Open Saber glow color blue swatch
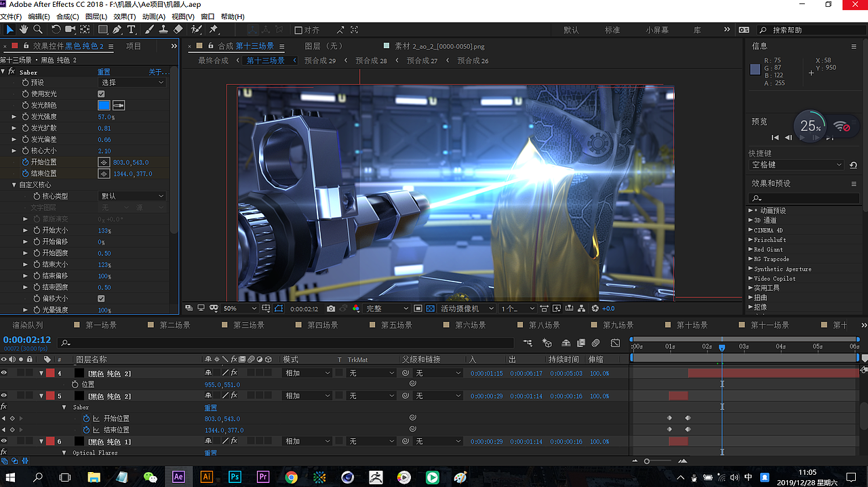The height and width of the screenshot is (487, 868). click(104, 105)
